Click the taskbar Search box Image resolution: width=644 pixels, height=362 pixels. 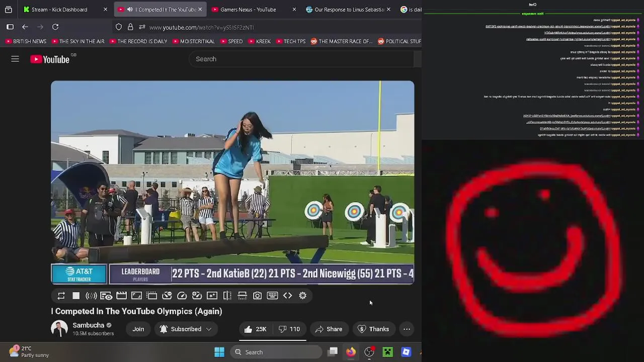(x=277, y=352)
